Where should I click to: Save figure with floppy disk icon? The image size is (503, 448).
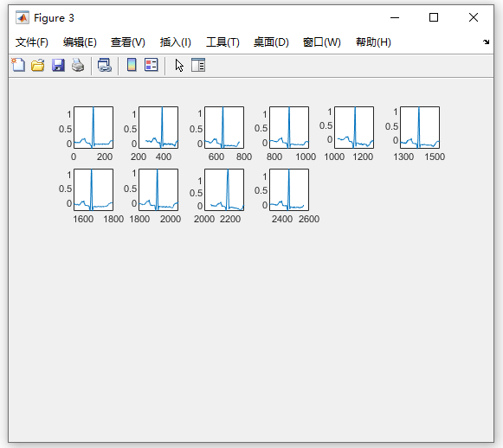coord(58,65)
